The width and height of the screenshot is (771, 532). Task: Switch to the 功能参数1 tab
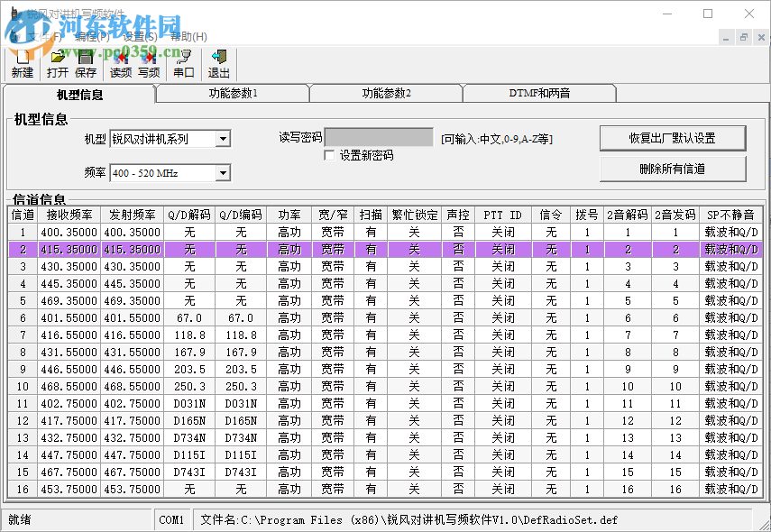click(232, 92)
